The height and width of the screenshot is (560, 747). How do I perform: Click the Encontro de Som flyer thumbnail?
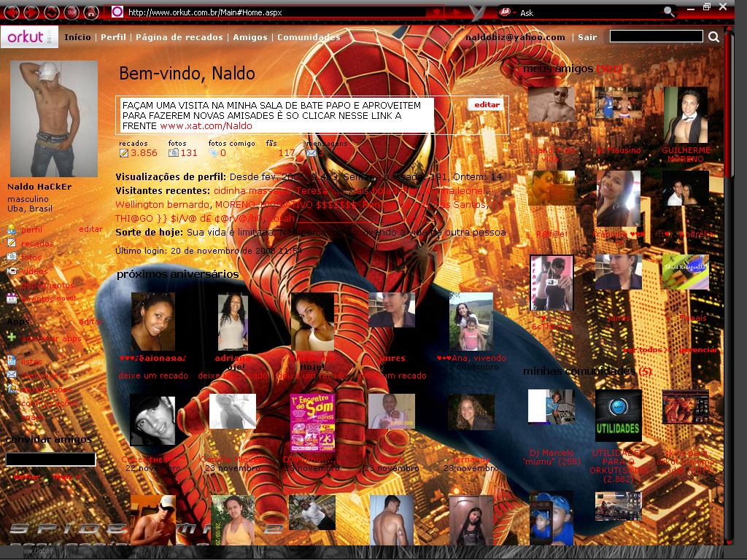(312, 422)
